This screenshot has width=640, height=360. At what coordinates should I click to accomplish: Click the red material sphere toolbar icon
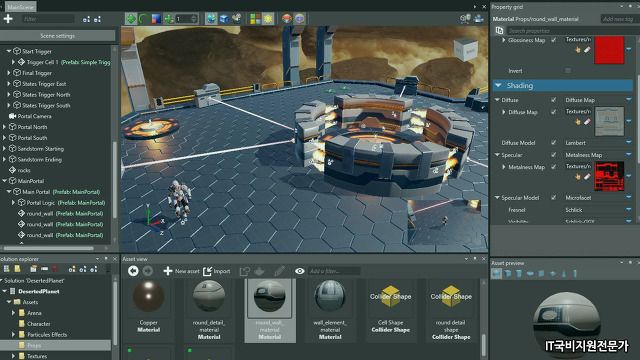pos(287,19)
